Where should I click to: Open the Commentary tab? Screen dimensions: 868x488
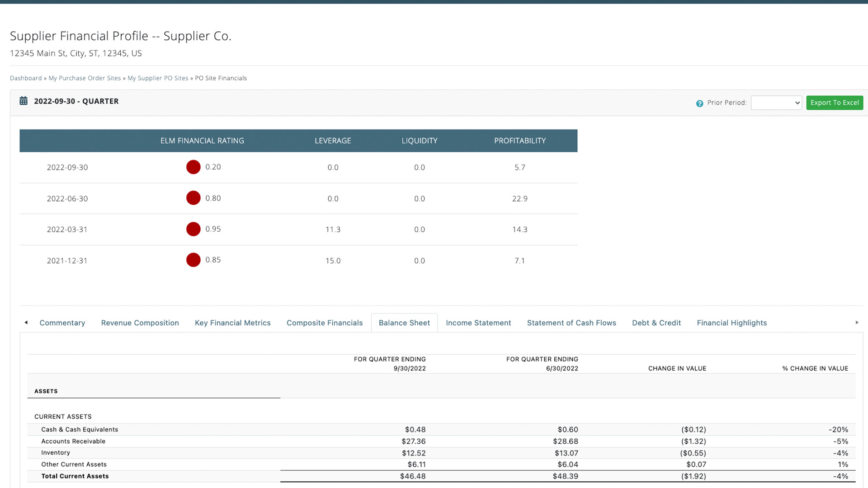pyautogui.click(x=62, y=323)
